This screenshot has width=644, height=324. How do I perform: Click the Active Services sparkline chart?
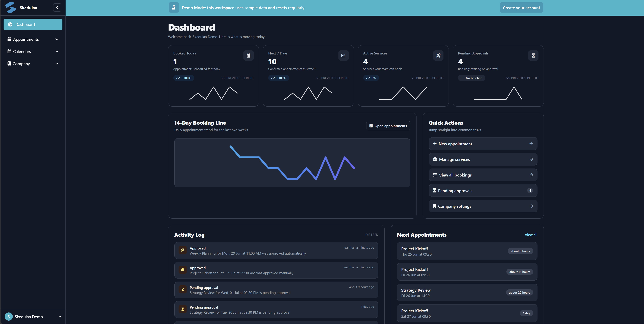pyautogui.click(x=403, y=93)
